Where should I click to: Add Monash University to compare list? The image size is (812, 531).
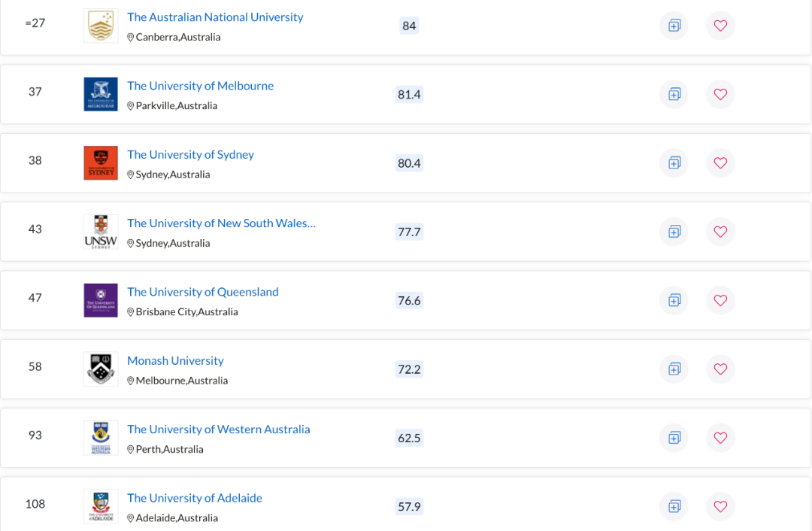pos(674,369)
